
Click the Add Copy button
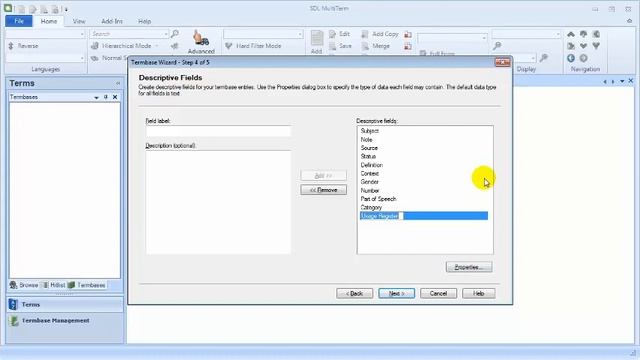(x=380, y=34)
